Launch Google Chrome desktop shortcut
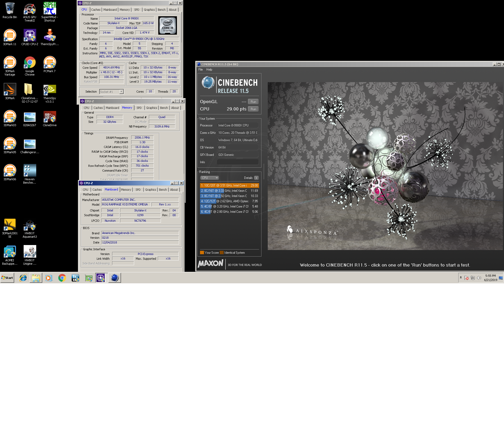 click(30, 66)
